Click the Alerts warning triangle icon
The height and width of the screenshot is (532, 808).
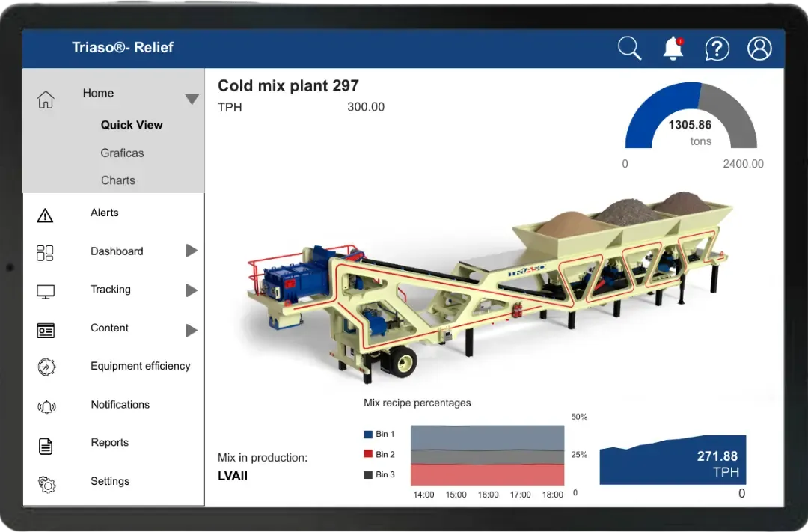(x=46, y=216)
